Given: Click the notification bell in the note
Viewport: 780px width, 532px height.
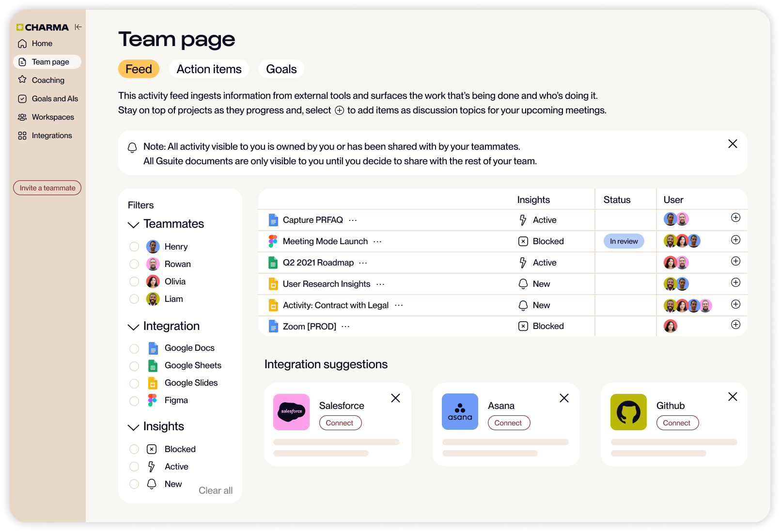Looking at the screenshot, I should pyautogui.click(x=132, y=147).
